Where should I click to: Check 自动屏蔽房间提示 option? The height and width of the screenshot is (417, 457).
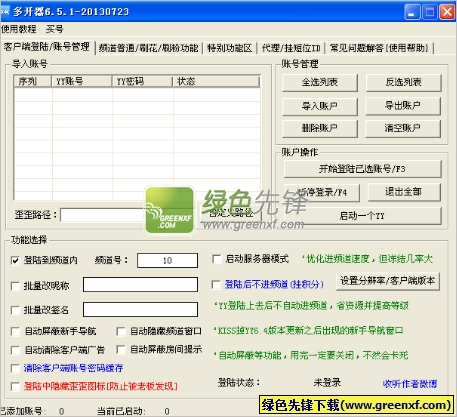121,350
